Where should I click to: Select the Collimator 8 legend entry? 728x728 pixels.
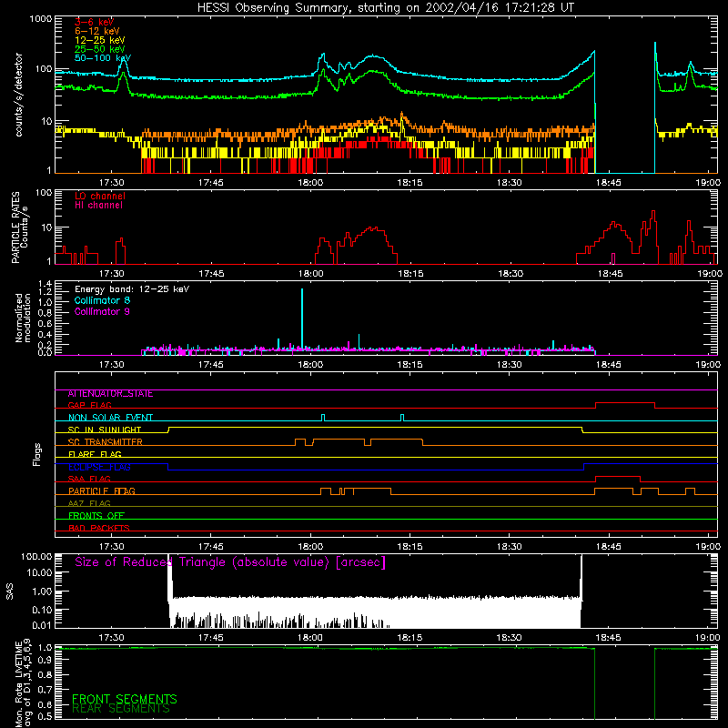pyautogui.click(x=102, y=300)
